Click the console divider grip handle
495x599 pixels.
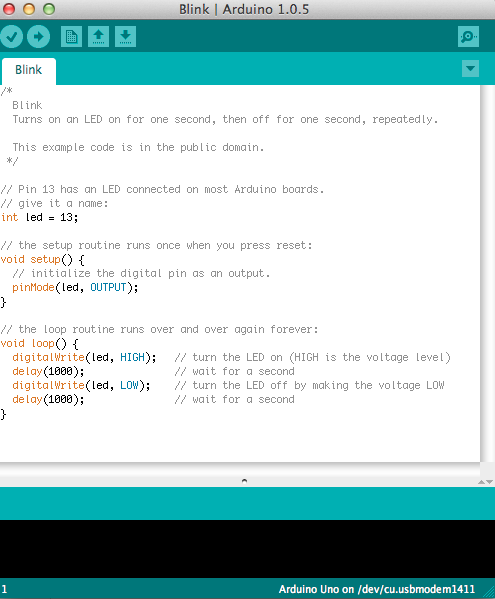coord(244,481)
